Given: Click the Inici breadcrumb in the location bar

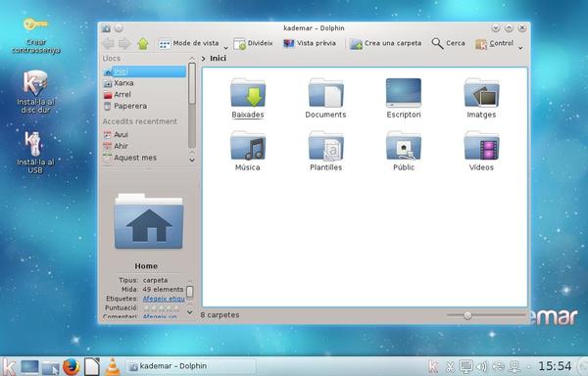Looking at the screenshot, I should [218, 59].
